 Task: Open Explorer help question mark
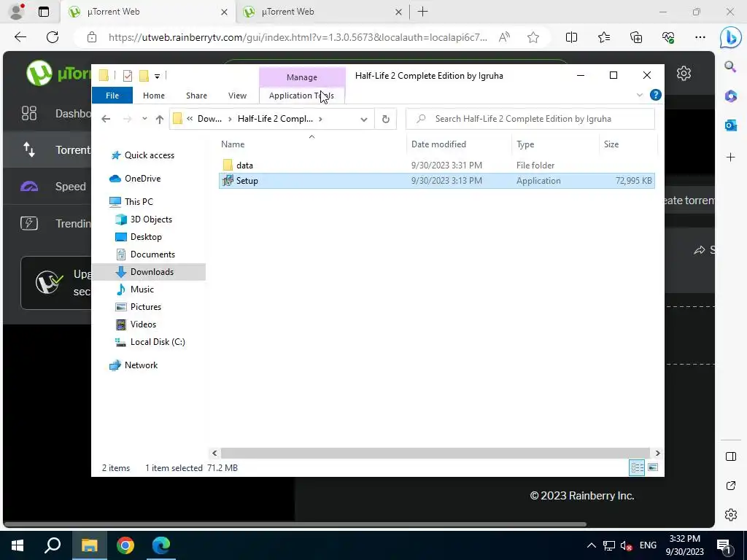(656, 95)
